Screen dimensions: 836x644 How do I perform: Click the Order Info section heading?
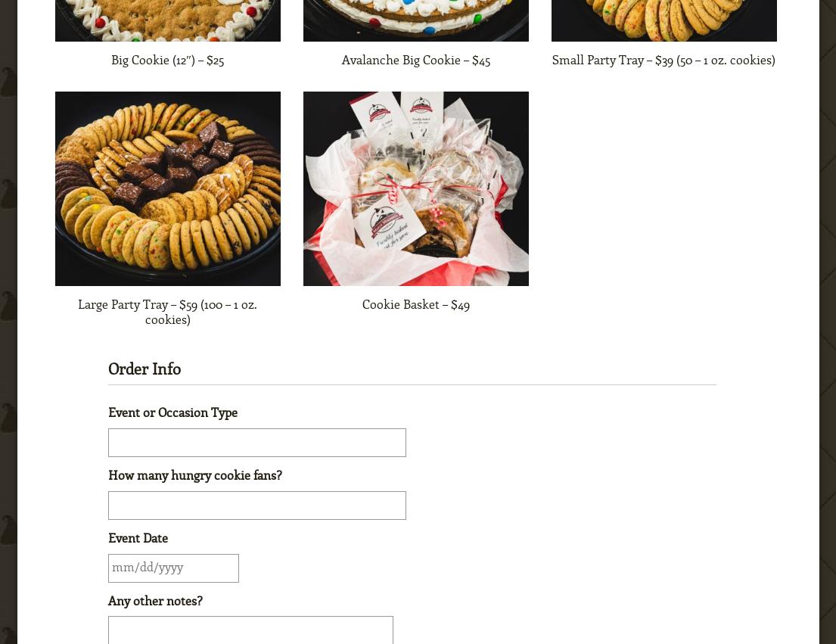(x=145, y=369)
